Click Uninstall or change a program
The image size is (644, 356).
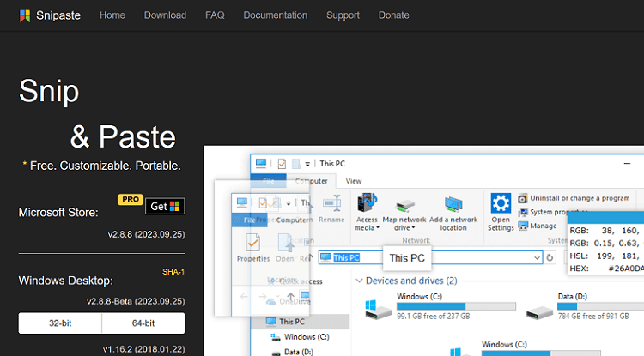[x=574, y=198]
